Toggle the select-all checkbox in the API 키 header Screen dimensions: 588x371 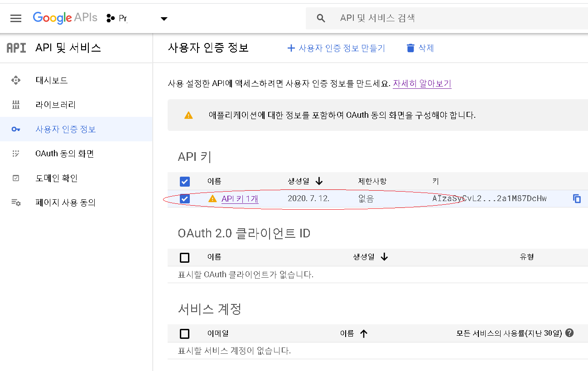(x=185, y=182)
